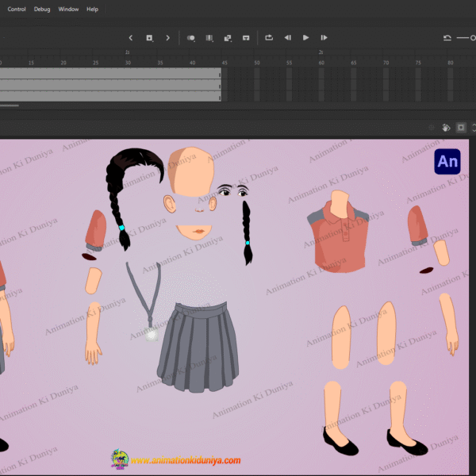Jump to frame 55 on ruler

[x=290, y=63]
